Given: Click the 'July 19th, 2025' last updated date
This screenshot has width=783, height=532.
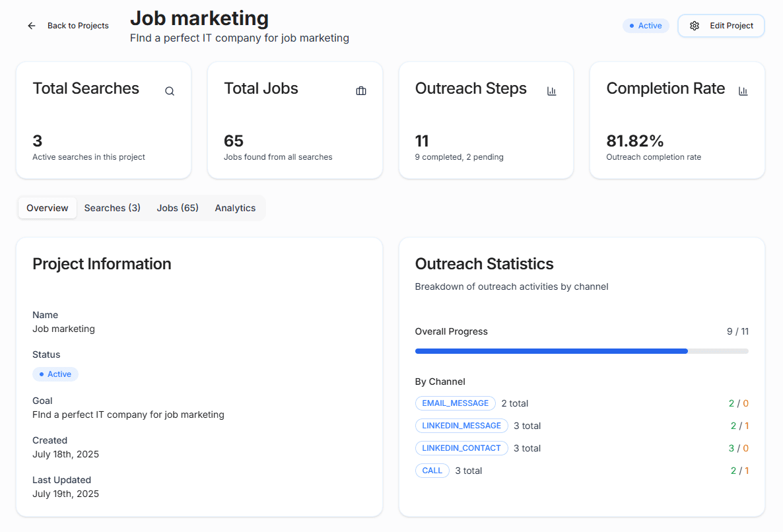Looking at the screenshot, I should 65,494.
